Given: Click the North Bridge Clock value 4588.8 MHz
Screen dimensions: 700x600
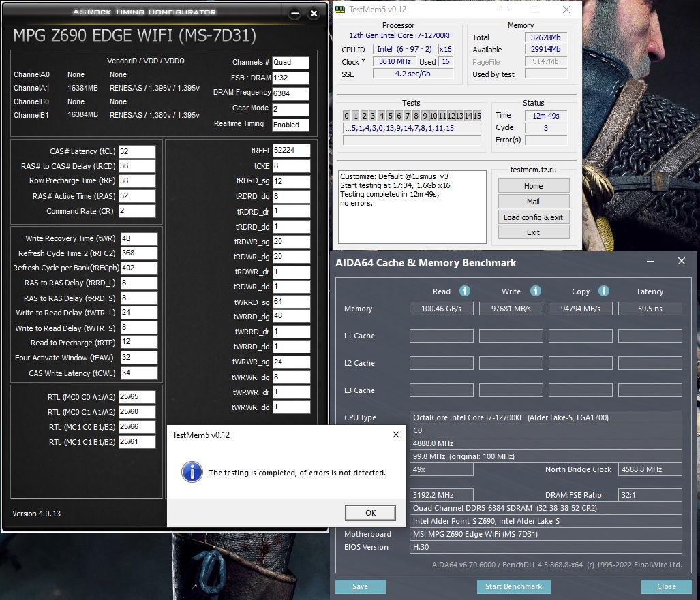Looking at the screenshot, I should 650,469.
